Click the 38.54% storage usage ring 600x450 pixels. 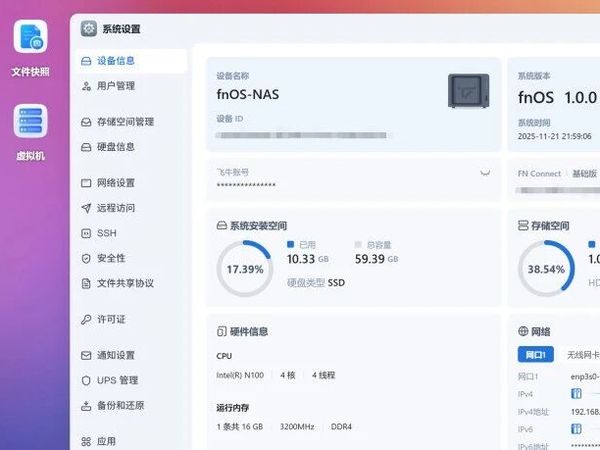coord(546,269)
